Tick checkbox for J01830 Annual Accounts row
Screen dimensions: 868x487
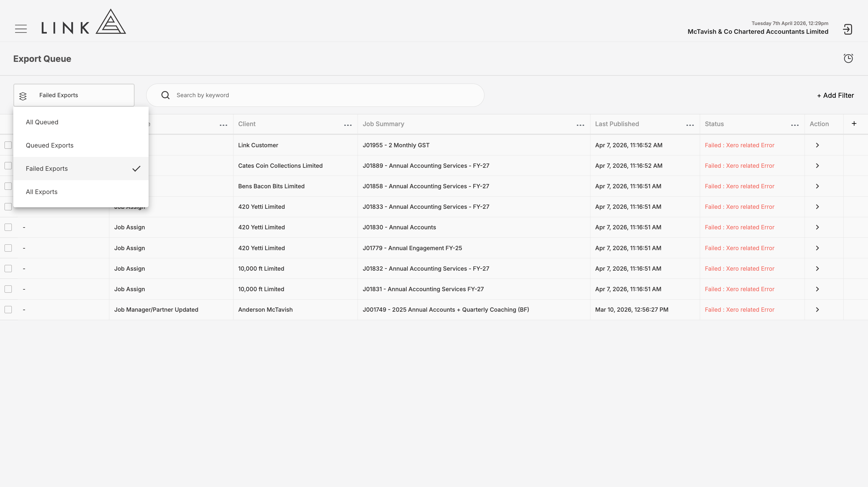(x=8, y=227)
